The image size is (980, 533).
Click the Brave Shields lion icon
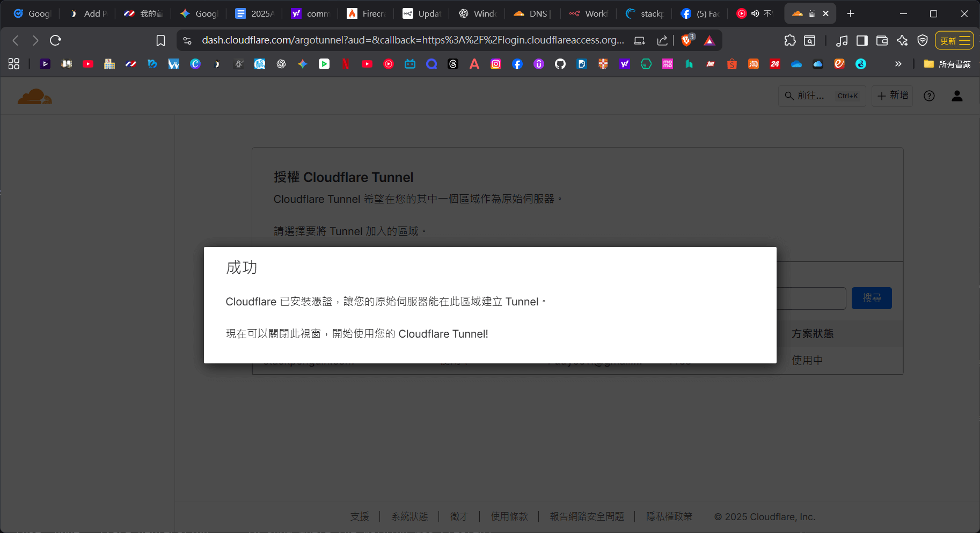686,40
